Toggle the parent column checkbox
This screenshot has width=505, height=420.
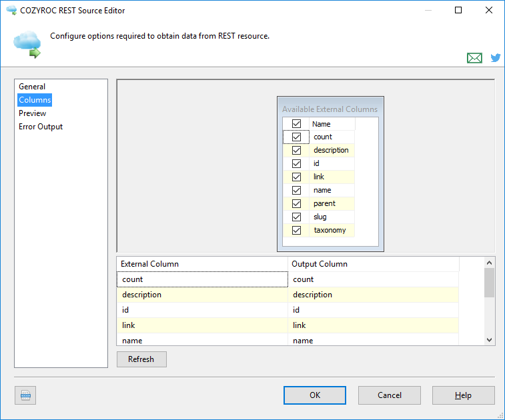coord(296,204)
